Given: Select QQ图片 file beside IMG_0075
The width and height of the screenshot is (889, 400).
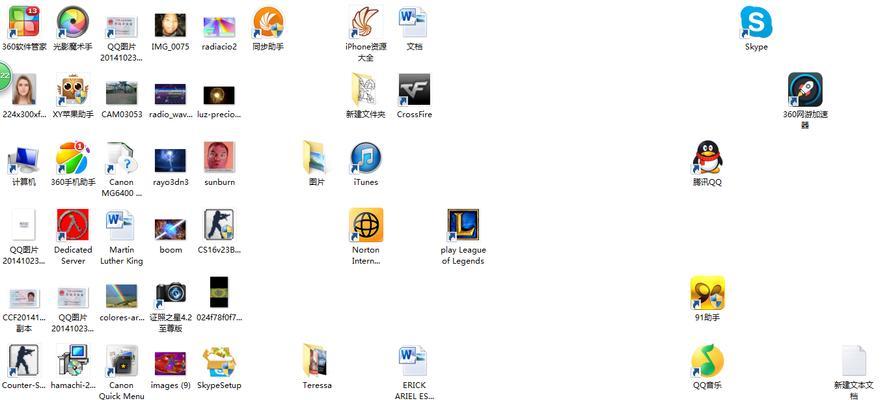Looking at the screenshot, I should point(122,27).
